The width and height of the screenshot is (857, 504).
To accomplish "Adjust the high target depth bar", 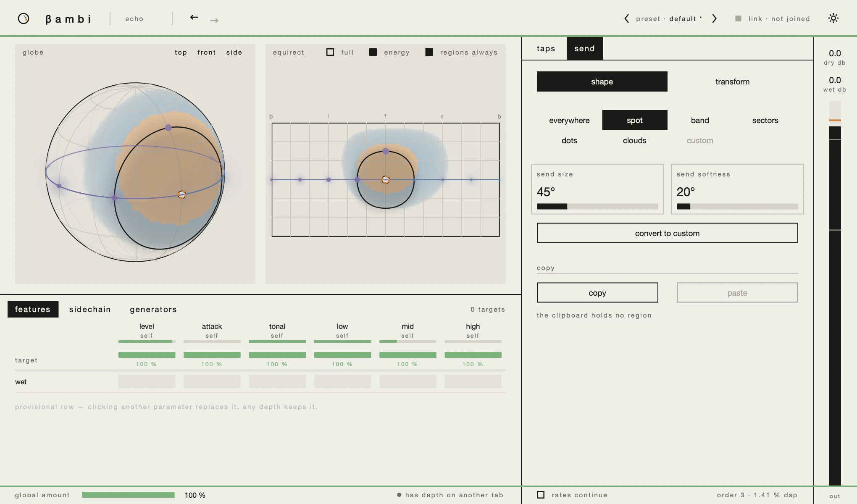I will pyautogui.click(x=473, y=355).
